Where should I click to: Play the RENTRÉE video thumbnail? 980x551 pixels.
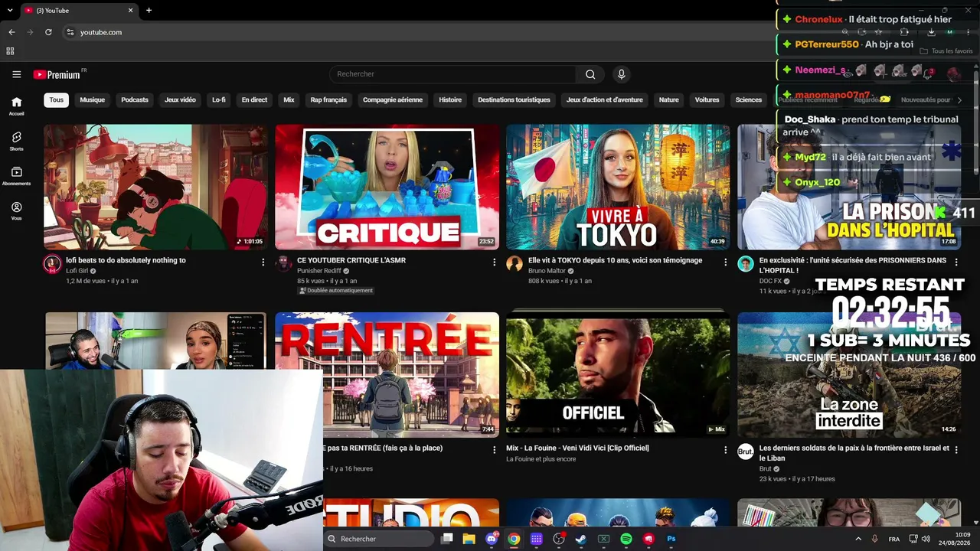point(410,374)
